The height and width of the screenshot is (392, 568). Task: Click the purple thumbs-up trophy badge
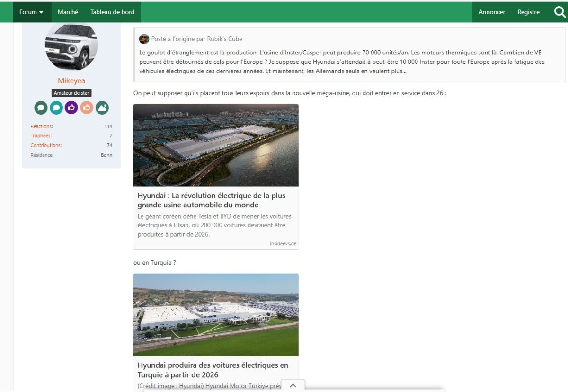pyautogui.click(x=71, y=107)
